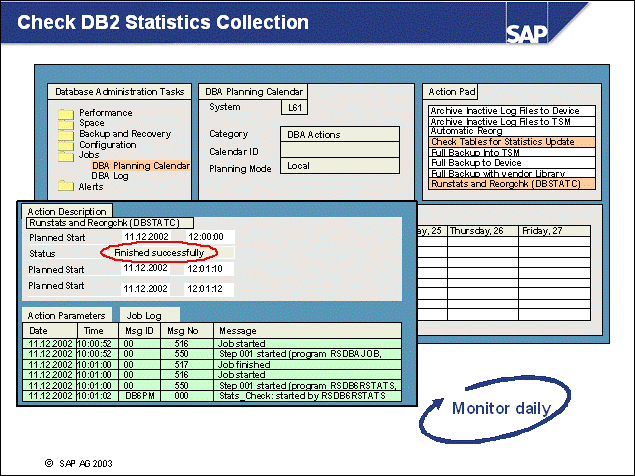The height and width of the screenshot is (476, 635).
Task: Select the Job finished row in the log
Action: point(211,366)
